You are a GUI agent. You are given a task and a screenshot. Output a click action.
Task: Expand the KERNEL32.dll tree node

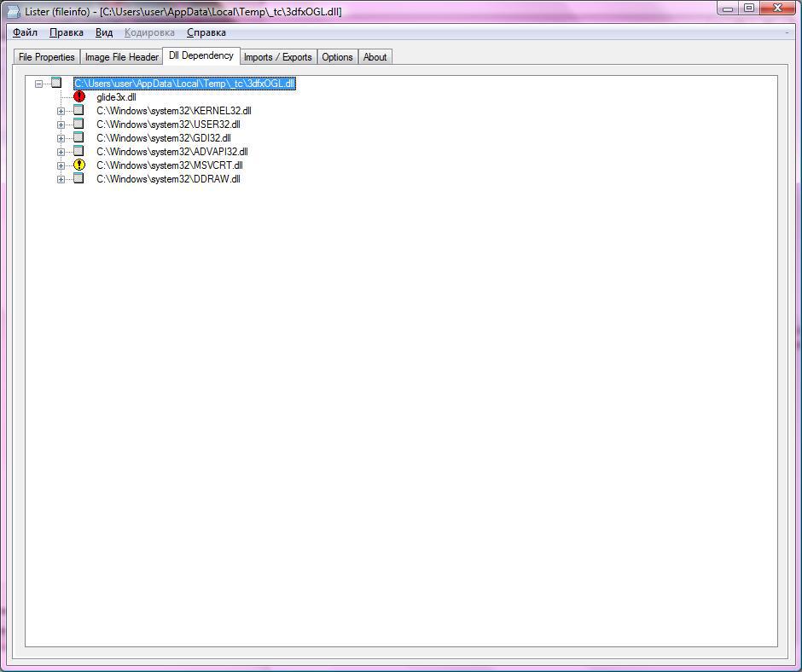coord(61,111)
